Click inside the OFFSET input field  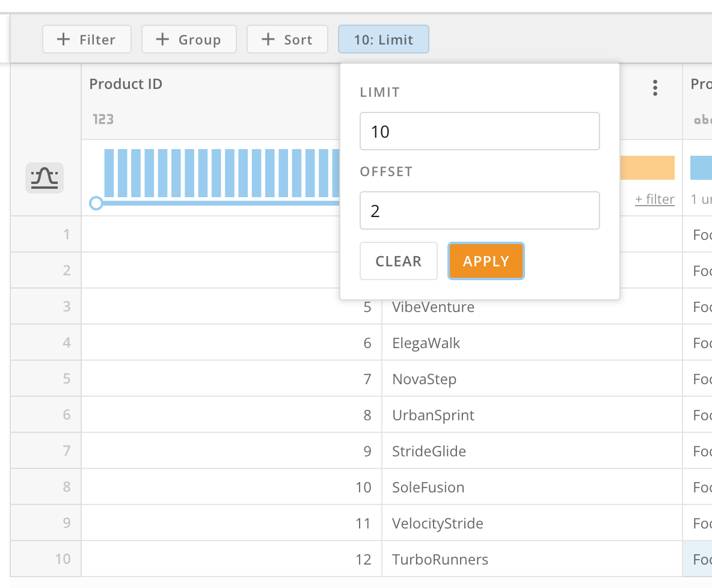(x=479, y=210)
